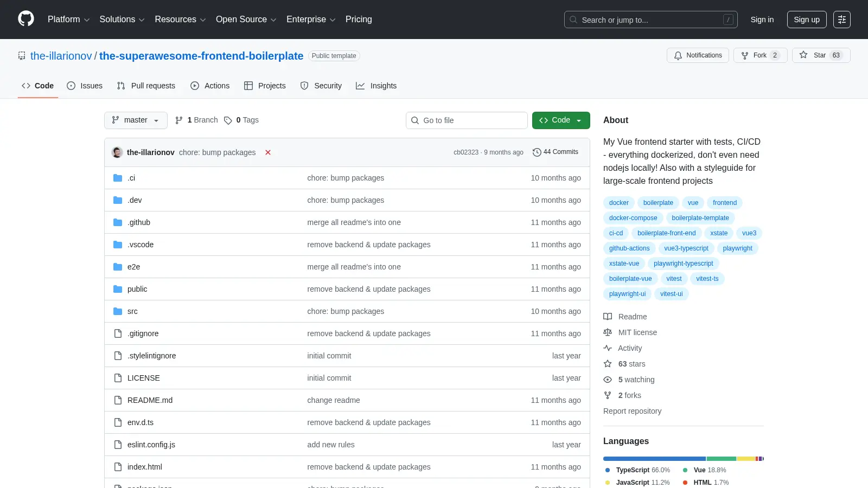This screenshot has height=488, width=868.
Task: Switch to the Actions tab
Action: pyautogui.click(x=210, y=86)
